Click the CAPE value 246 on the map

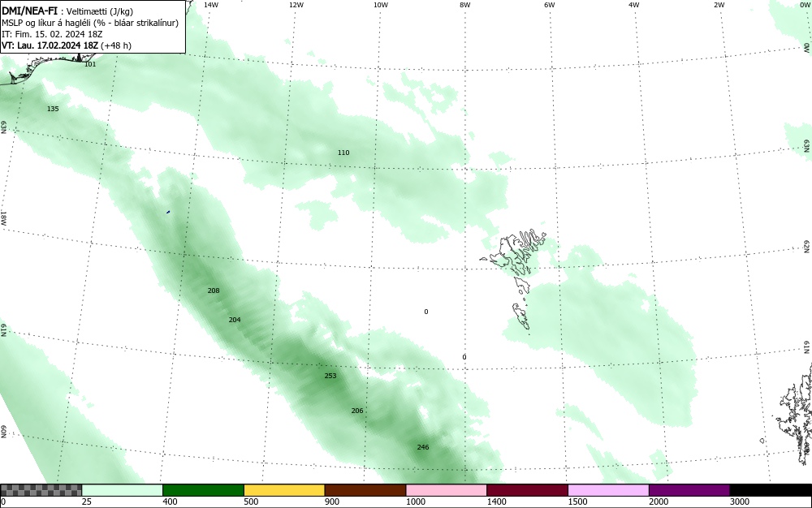click(423, 447)
